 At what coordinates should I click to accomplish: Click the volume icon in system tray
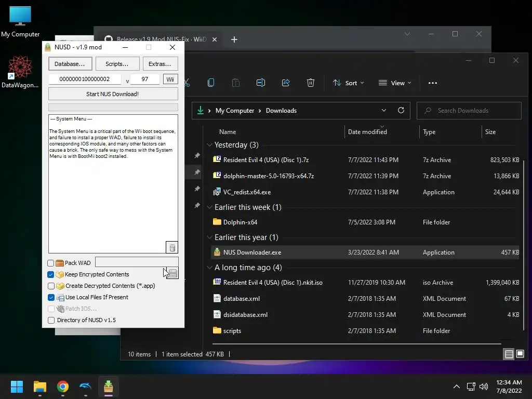pos(484,387)
